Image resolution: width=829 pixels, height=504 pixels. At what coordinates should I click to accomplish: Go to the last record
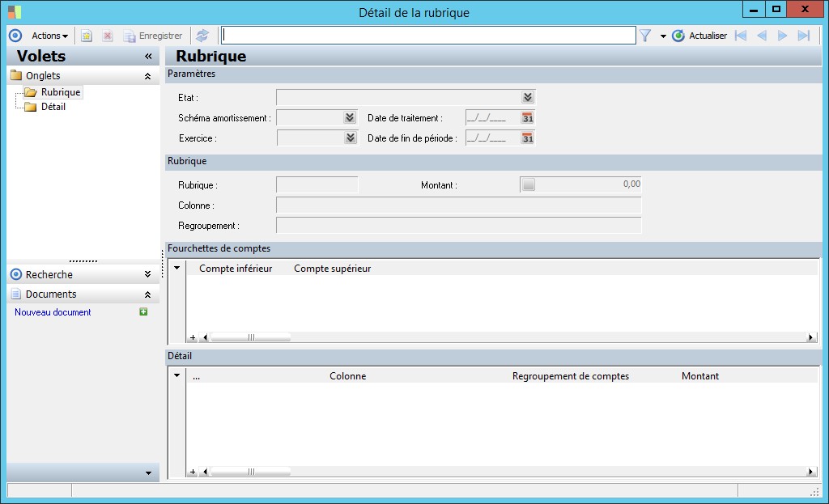tap(804, 36)
